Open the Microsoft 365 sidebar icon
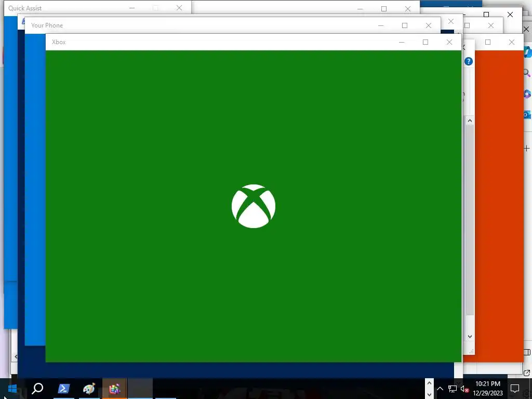 527,94
